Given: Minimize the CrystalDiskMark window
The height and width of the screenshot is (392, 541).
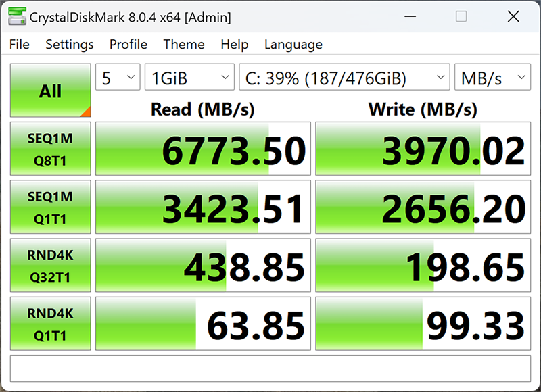Looking at the screenshot, I should tap(410, 16).
